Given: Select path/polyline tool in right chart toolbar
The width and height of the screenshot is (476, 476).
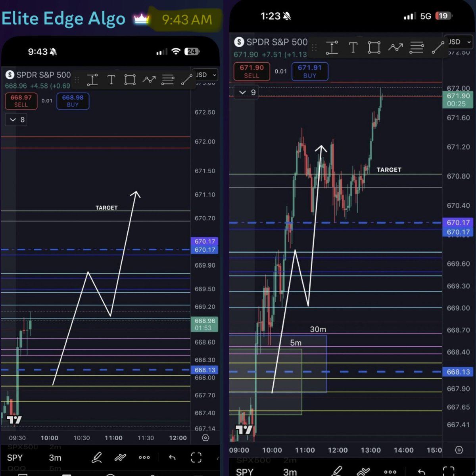Looking at the screenshot, I should point(395,48).
